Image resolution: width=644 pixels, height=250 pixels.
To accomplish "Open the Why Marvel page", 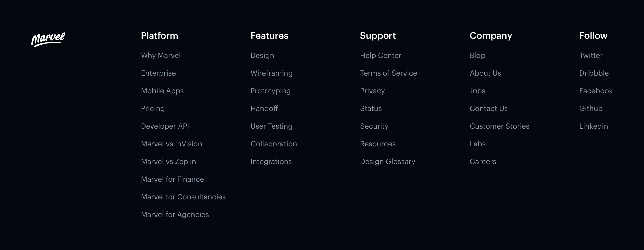I will pos(161,55).
